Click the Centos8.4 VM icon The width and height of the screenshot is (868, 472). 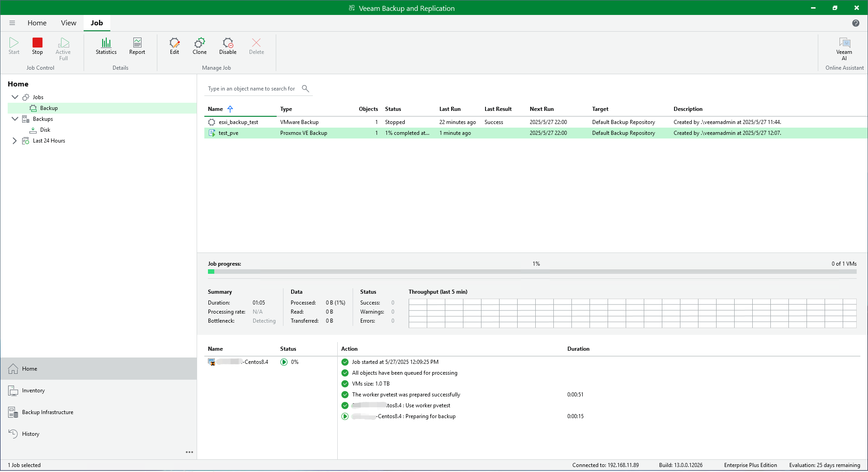pos(212,362)
